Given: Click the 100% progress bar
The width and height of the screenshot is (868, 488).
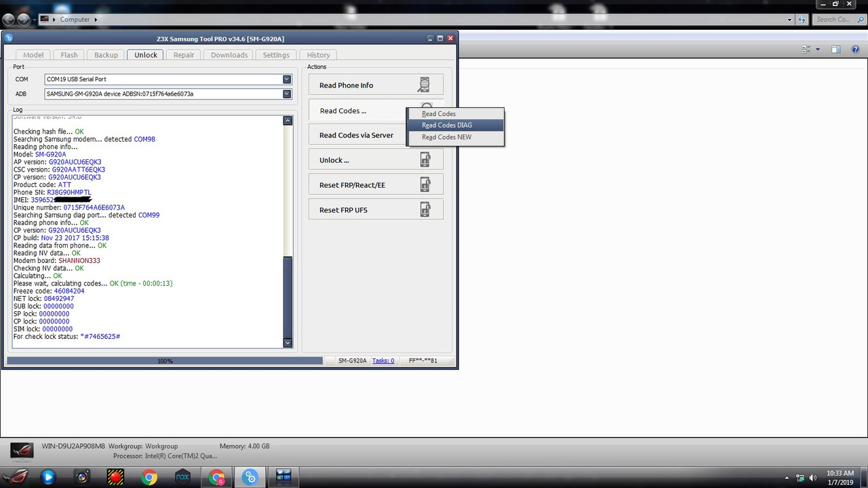Looking at the screenshot, I should tap(165, 361).
